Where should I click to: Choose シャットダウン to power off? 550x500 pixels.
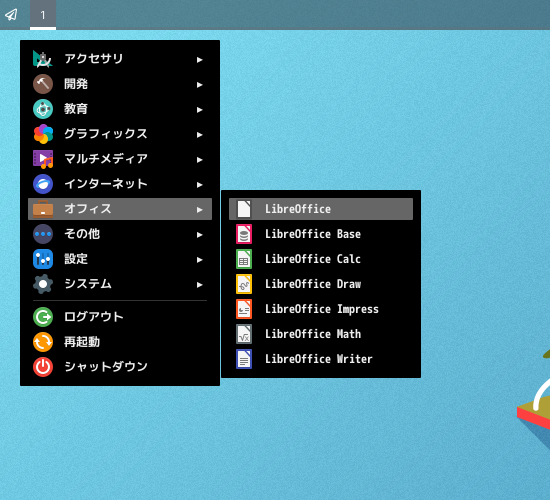click(120, 367)
